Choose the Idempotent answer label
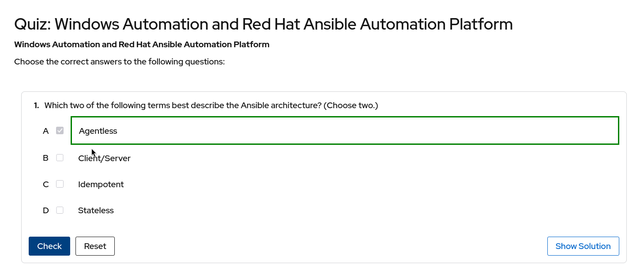Image resolution: width=644 pixels, height=268 pixels. pos(101,185)
